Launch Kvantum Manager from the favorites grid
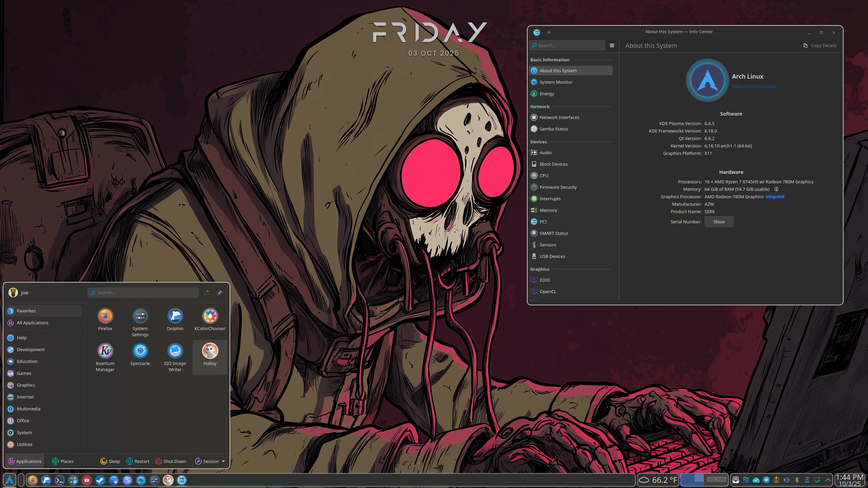Screen dimensions: 868x488 pyautogui.click(x=105, y=351)
